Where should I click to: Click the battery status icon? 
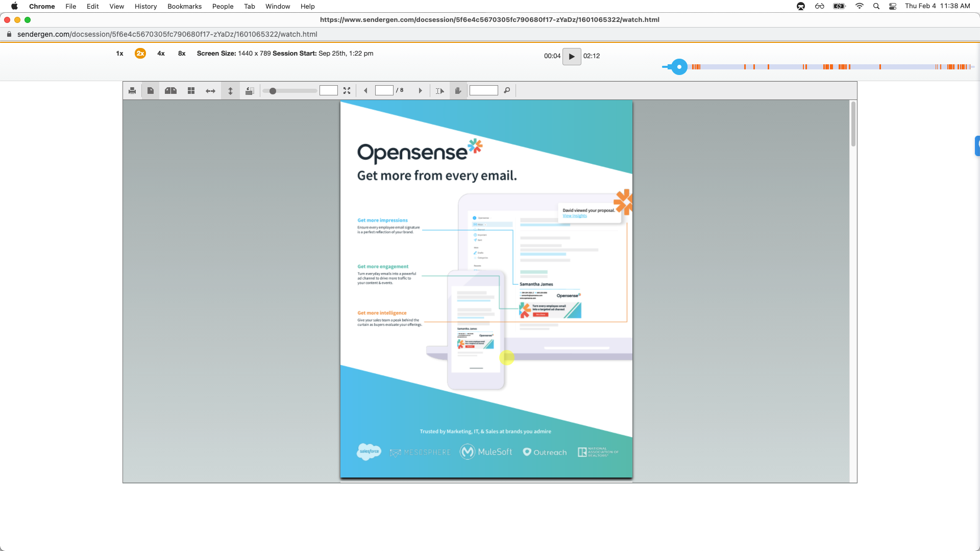[x=840, y=6]
